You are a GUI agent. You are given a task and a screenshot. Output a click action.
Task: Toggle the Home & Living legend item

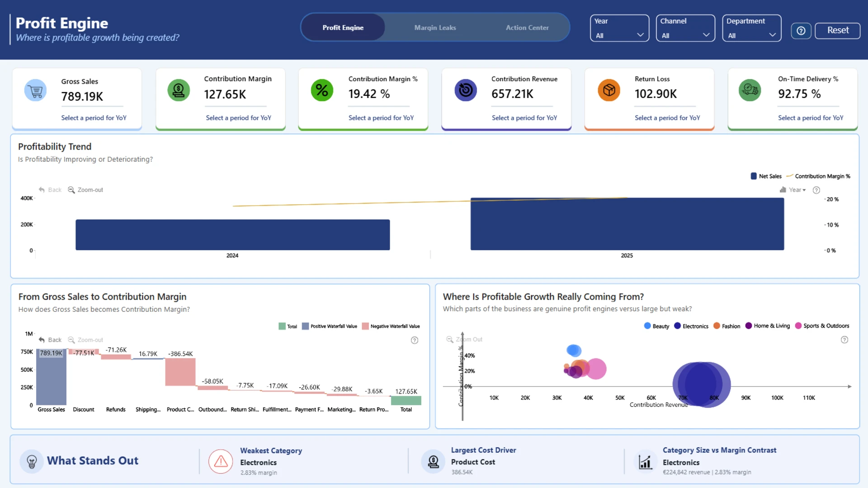pos(768,326)
